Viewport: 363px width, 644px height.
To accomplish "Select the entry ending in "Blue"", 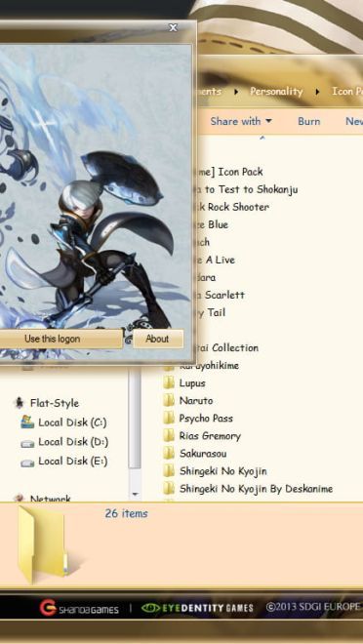I will [x=213, y=224].
